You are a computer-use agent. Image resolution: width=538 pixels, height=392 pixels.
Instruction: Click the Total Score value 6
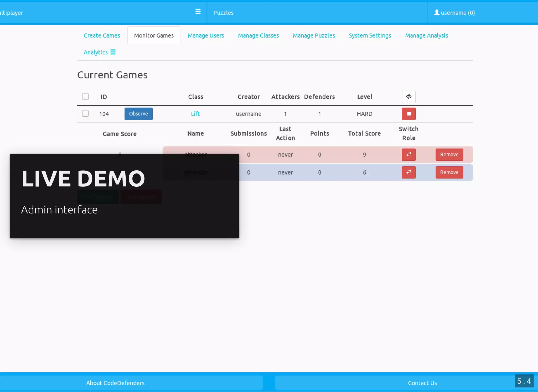pyautogui.click(x=364, y=173)
